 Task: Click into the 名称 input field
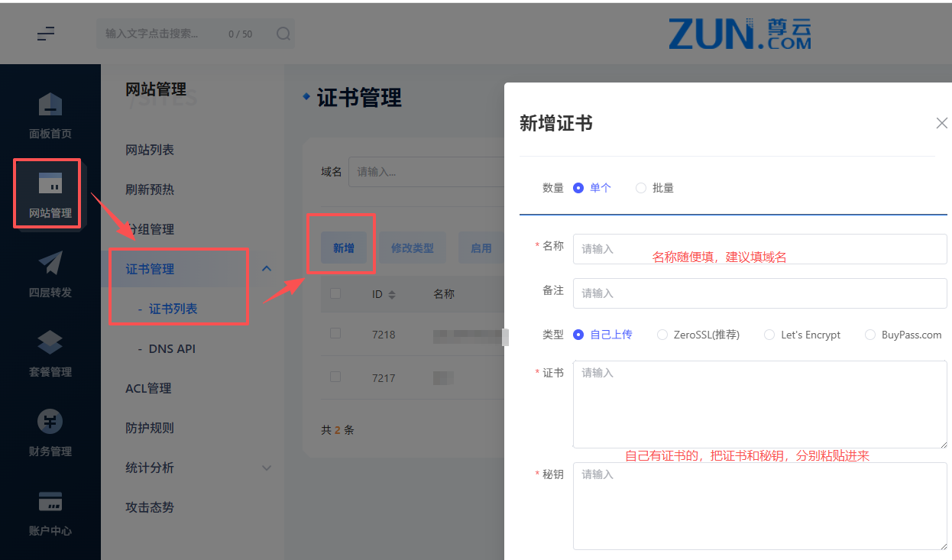(x=759, y=249)
